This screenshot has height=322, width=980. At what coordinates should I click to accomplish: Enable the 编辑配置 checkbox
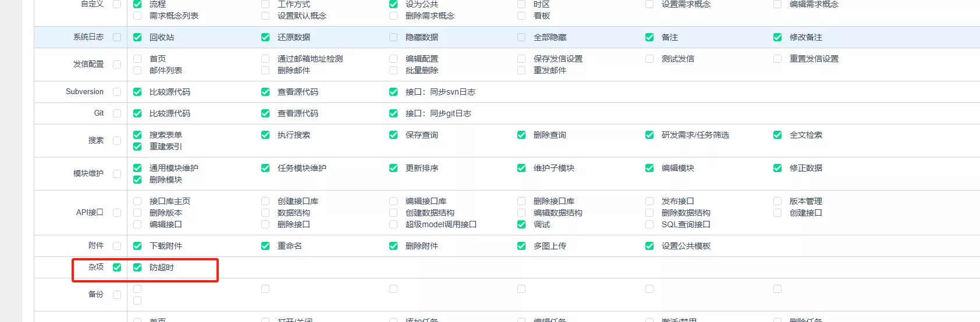(x=393, y=59)
